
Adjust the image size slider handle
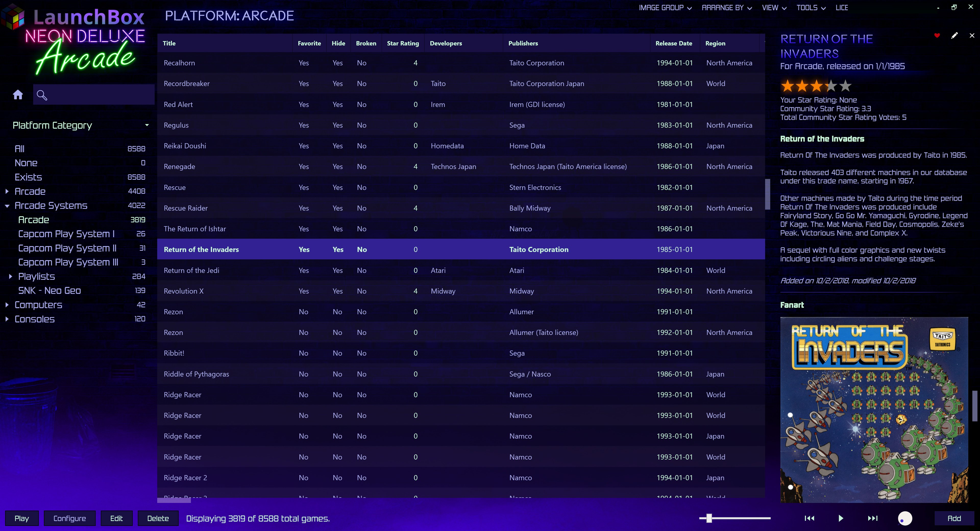tap(709, 518)
